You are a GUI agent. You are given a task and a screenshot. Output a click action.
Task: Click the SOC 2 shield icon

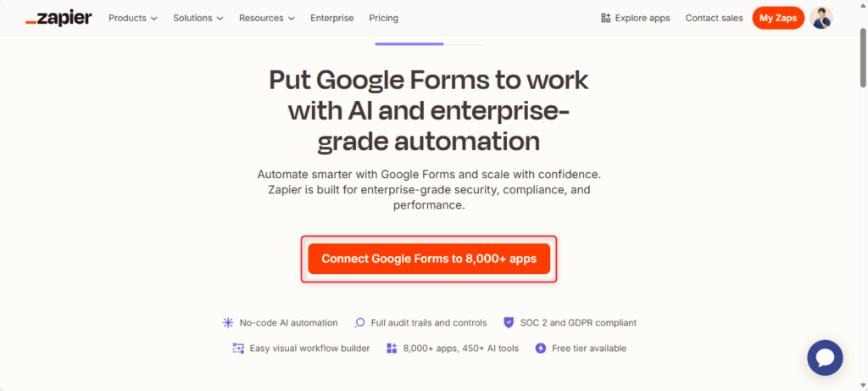pos(509,322)
